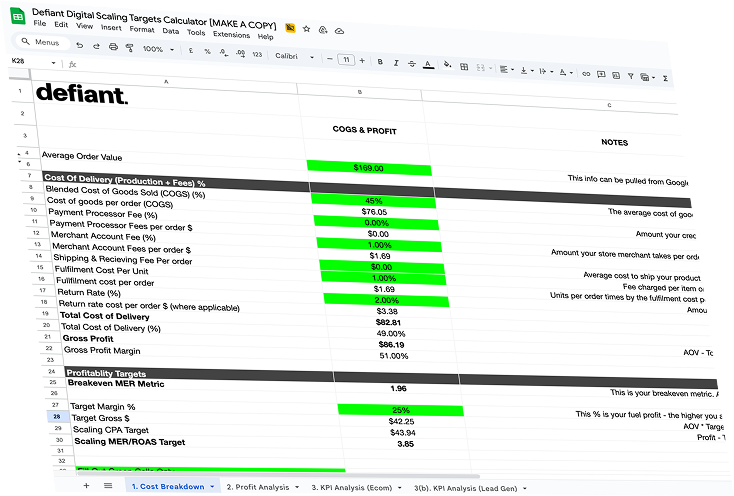Viewport: 734px width, 496px height.
Task: Open the zoom level 100% dropdown
Action: 157,49
